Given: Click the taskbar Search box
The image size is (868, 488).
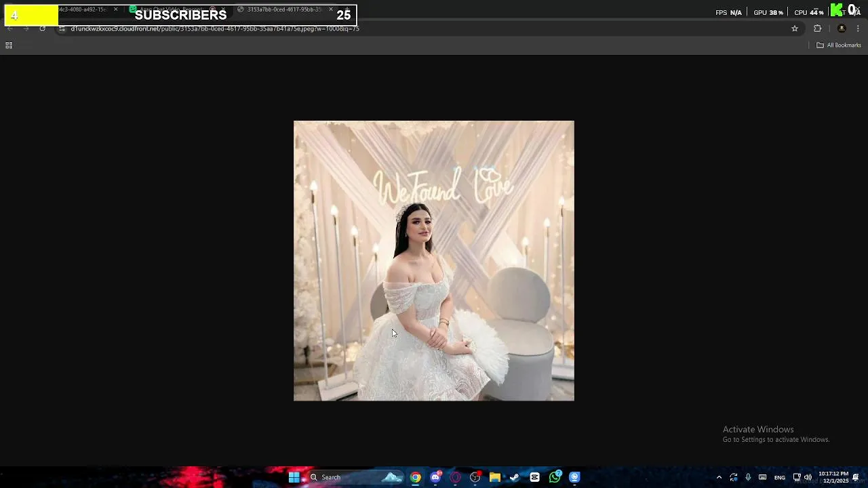Looking at the screenshot, I should [x=355, y=477].
